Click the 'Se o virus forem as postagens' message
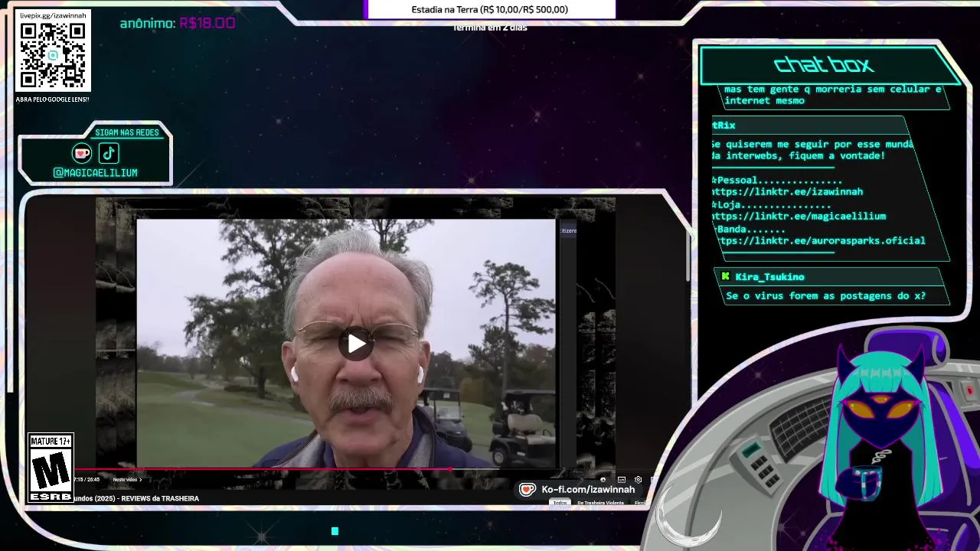This screenshot has width=980, height=551. tap(825, 296)
